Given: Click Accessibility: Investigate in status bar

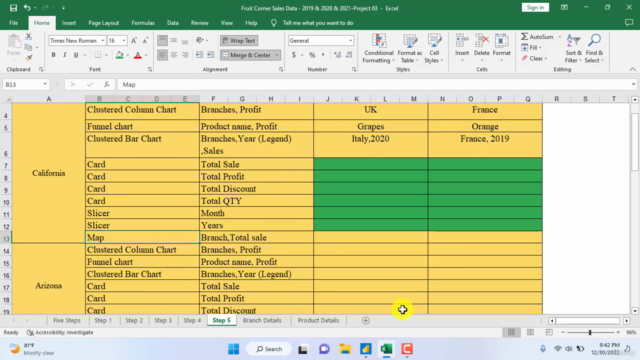Looking at the screenshot, I should pyautogui.click(x=60, y=333).
